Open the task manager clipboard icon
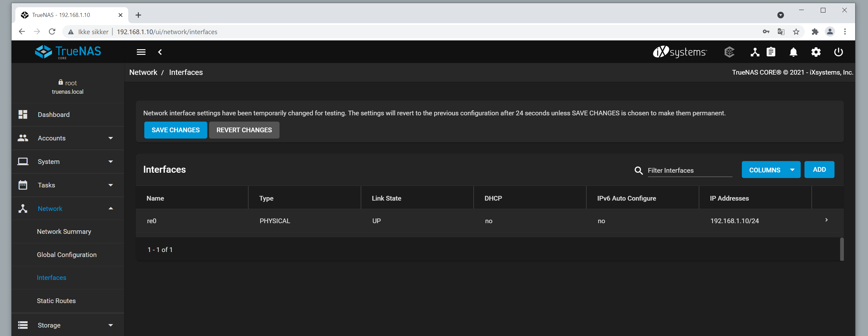 click(x=771, y=52)
